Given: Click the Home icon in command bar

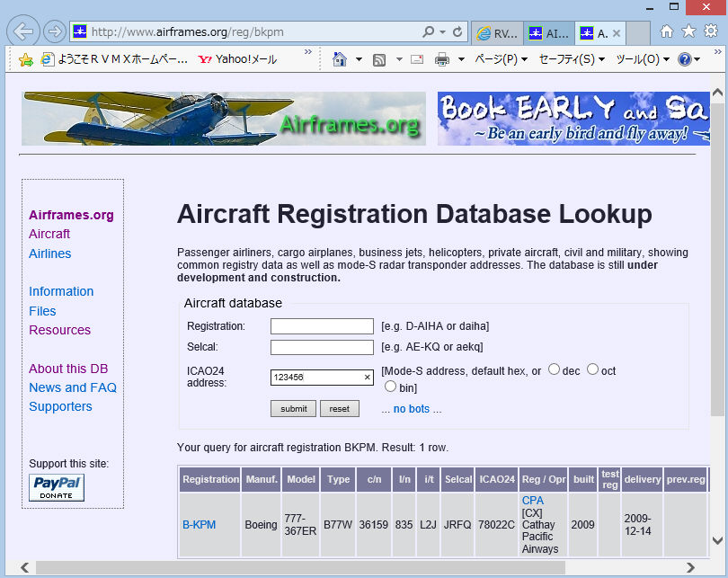Looking at the screenshot, I should pyautogui.click(x=339, y=59).
